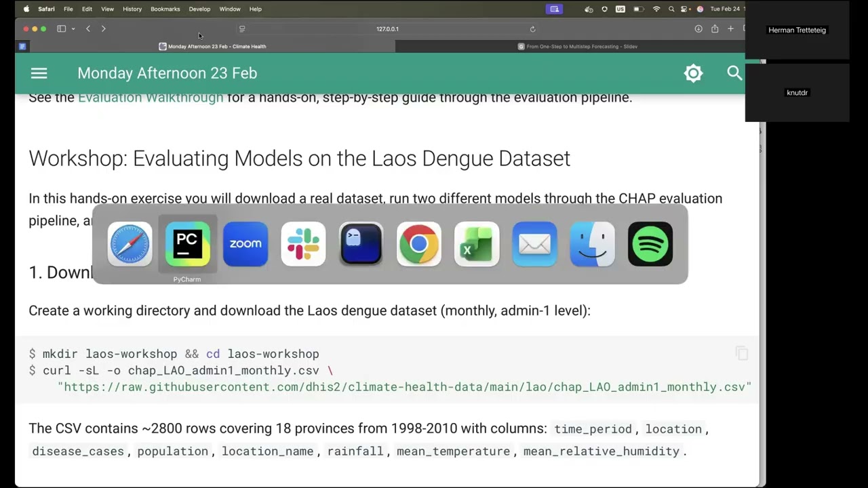Open the Develop menu
Image resolution: width=868 pixels, height=488 pixels.
point(199,9)
